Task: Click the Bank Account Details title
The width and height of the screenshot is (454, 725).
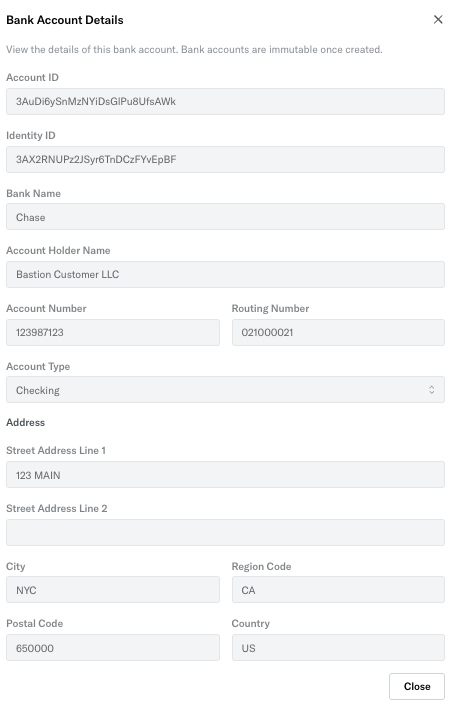Action: tap(65, 20)
